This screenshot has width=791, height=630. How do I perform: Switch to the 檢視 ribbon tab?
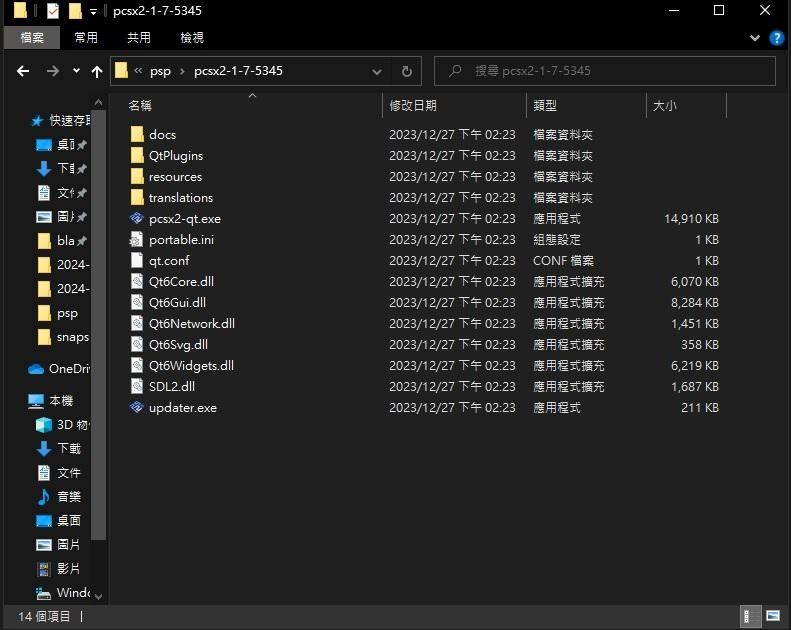click(191, 38)
